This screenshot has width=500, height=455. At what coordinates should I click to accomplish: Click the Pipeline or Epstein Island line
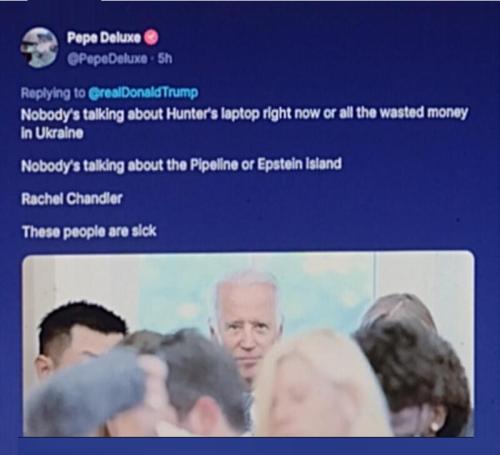pos(181,165)
